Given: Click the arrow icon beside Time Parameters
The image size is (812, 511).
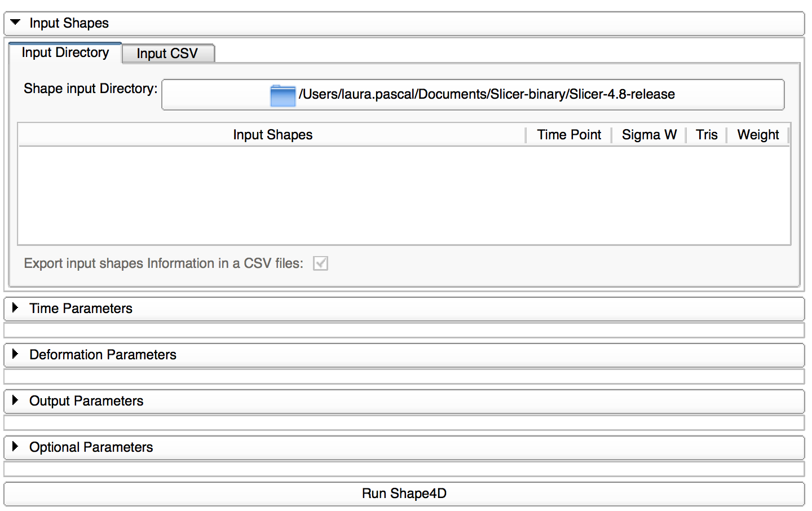Looking at the screenshot, I should (15, 308).
